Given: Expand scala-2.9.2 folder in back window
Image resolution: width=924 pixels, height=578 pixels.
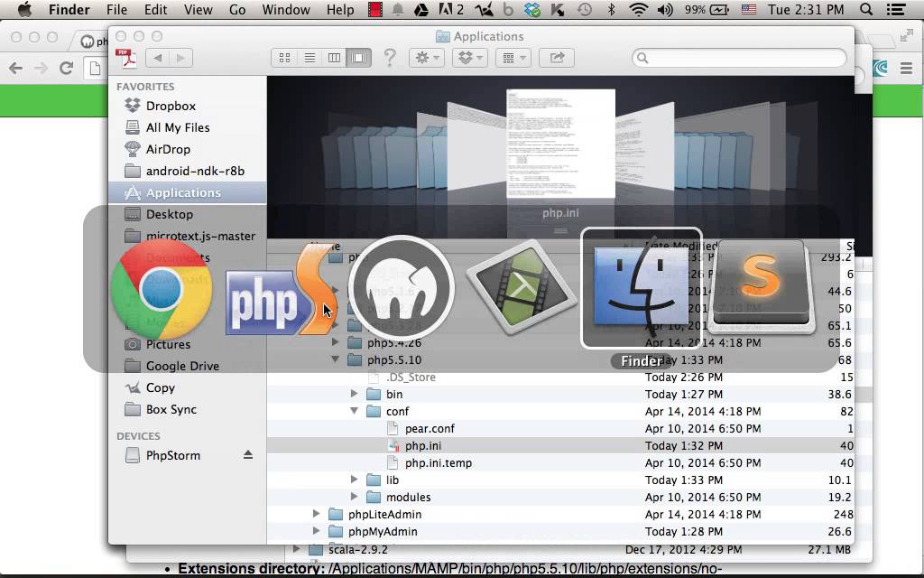Looking at the screenshot, I should point(297,549).
